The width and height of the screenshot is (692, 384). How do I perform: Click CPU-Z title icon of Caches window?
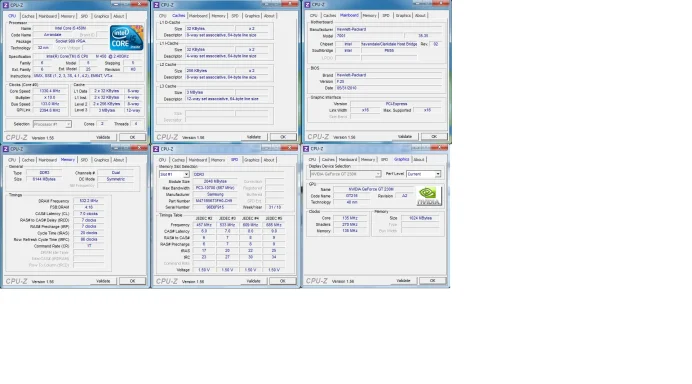tap(156, 5)
